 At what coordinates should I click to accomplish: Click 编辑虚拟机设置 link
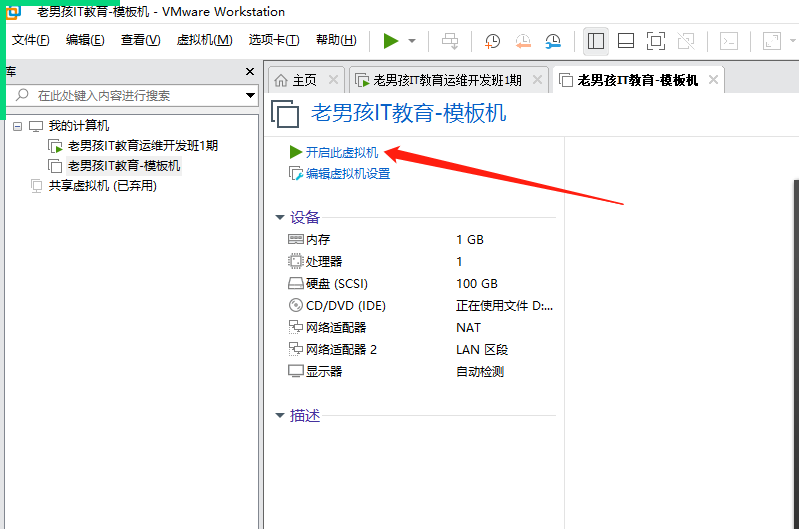click(x=348, y=174)
